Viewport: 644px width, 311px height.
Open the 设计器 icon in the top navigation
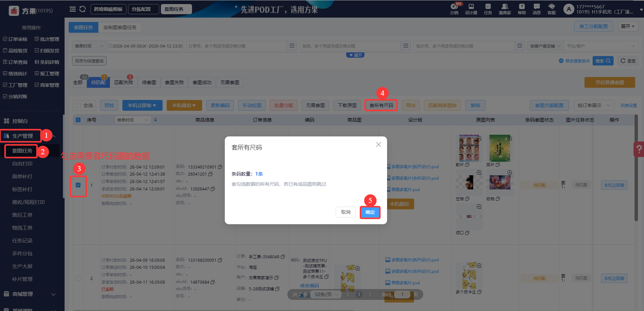(471, 9)
